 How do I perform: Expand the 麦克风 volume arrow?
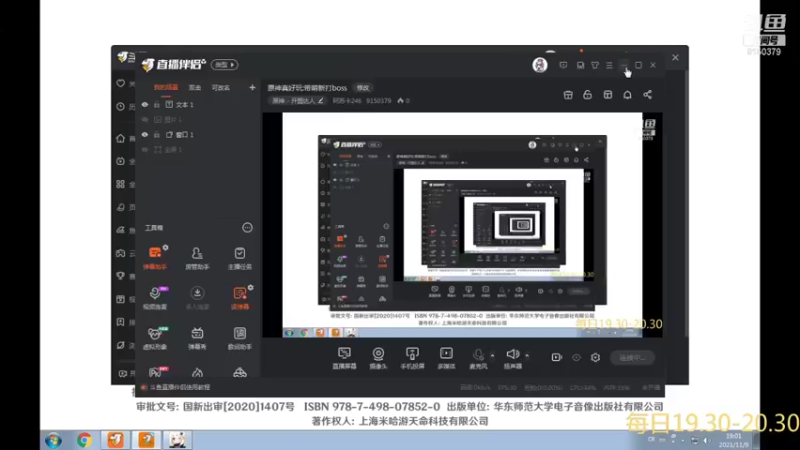492,355
